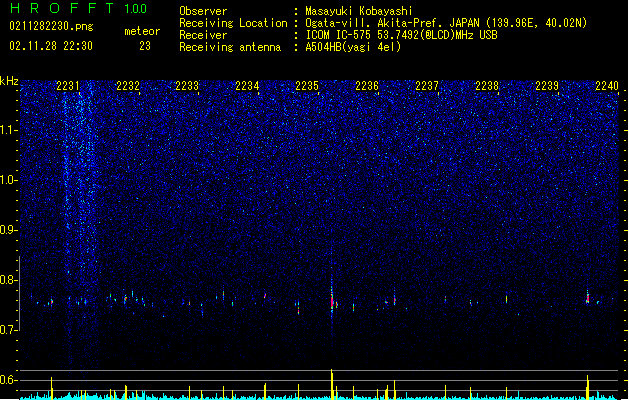Screen dimensions: 629x400
Task: Click the 'Receiving antenna' field label
Action: pos(230,47)
